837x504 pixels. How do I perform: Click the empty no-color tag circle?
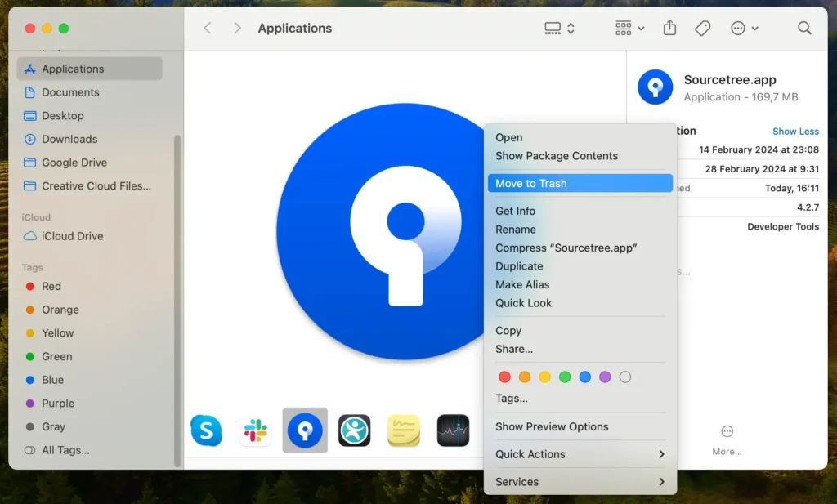[625, 377]
